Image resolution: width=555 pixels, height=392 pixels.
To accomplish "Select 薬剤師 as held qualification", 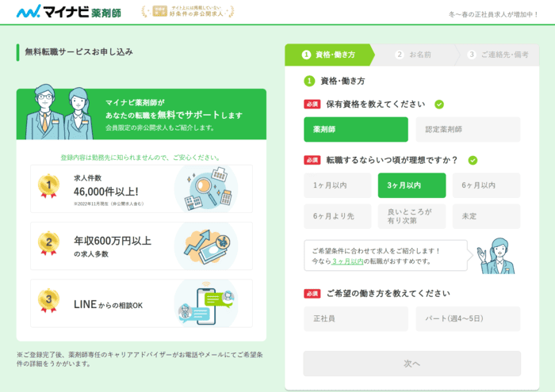I will pyautogui.click(x=355, y=129).
